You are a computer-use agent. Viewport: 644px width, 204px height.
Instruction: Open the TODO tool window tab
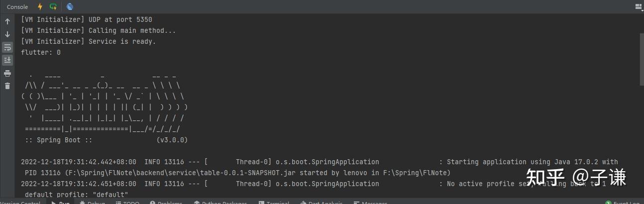[127, 202]
